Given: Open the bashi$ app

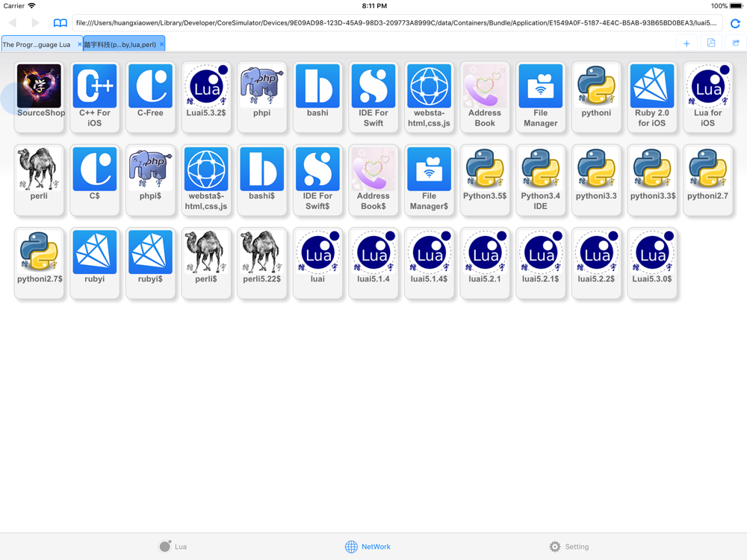Looking at the screenshot, I should tap(262, 180).
